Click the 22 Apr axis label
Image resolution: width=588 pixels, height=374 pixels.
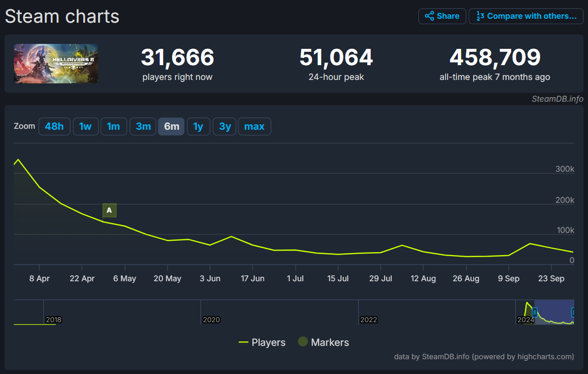coord(82,279)
